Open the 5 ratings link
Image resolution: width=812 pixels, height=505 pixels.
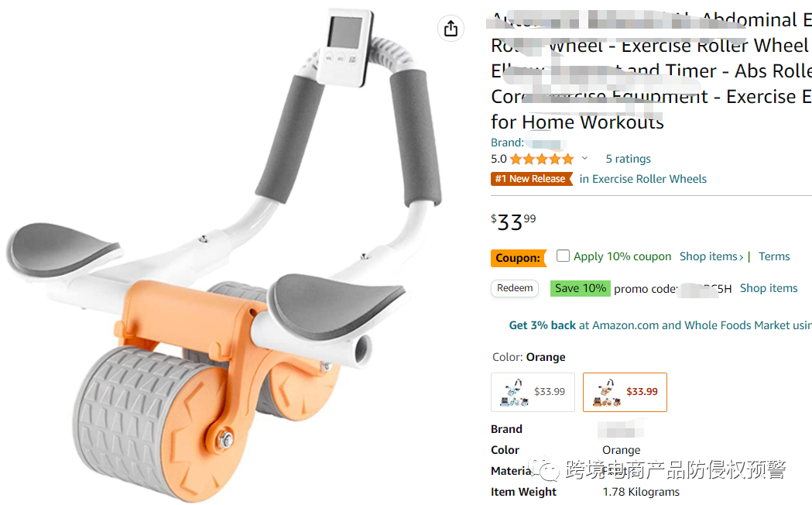[629, 159]
